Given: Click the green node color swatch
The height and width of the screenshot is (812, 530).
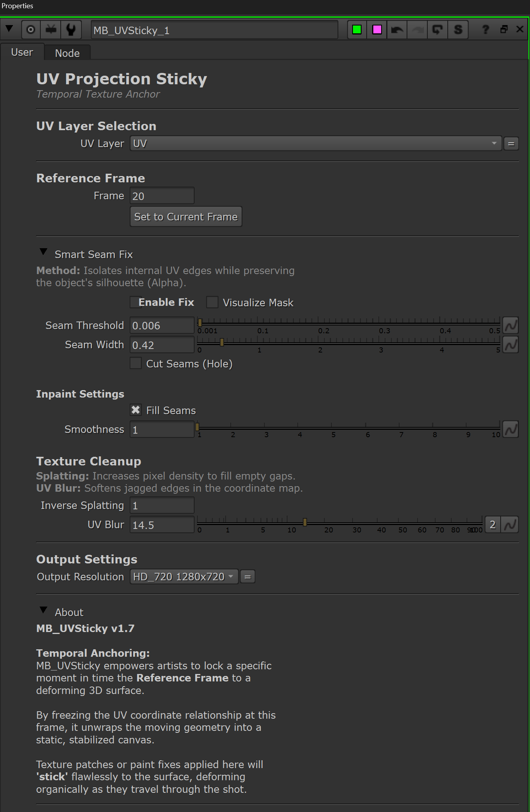Looking at the screenshot, I should (357, 30).
